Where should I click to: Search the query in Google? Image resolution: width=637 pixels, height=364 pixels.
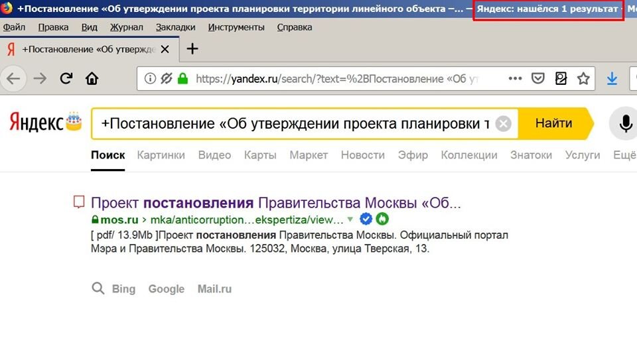tap(166, 289)
